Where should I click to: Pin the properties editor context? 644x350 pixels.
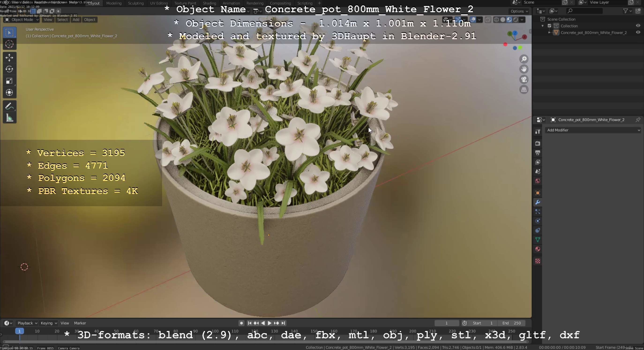[x=638, y=120]
